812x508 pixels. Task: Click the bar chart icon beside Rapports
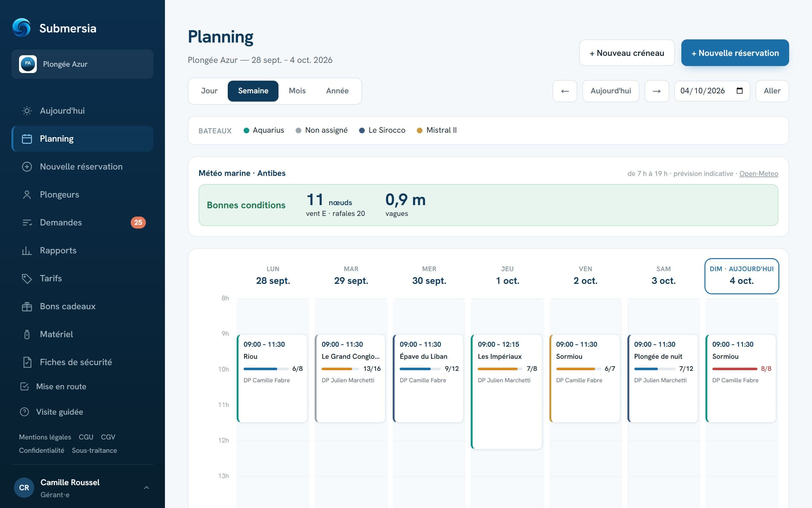pos(27,251)
